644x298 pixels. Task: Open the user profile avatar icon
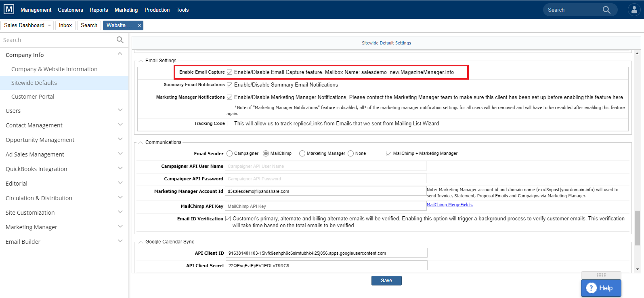(x=634, y=10)
